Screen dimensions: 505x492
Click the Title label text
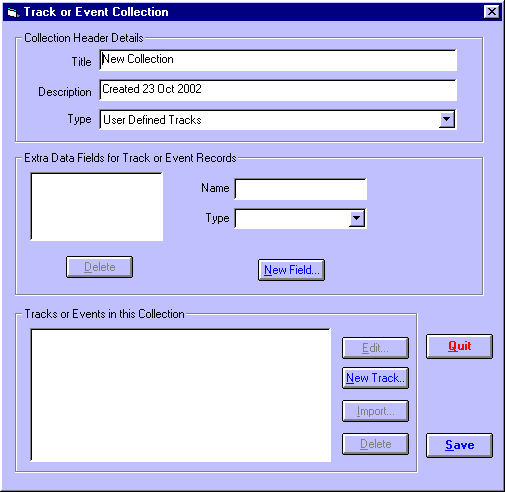pos(81,62)
